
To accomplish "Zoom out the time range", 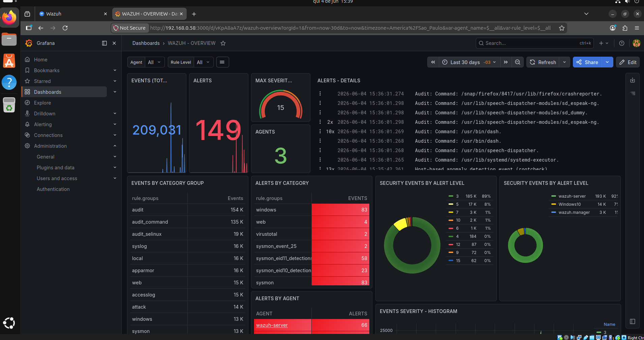I will click(518, 62).
